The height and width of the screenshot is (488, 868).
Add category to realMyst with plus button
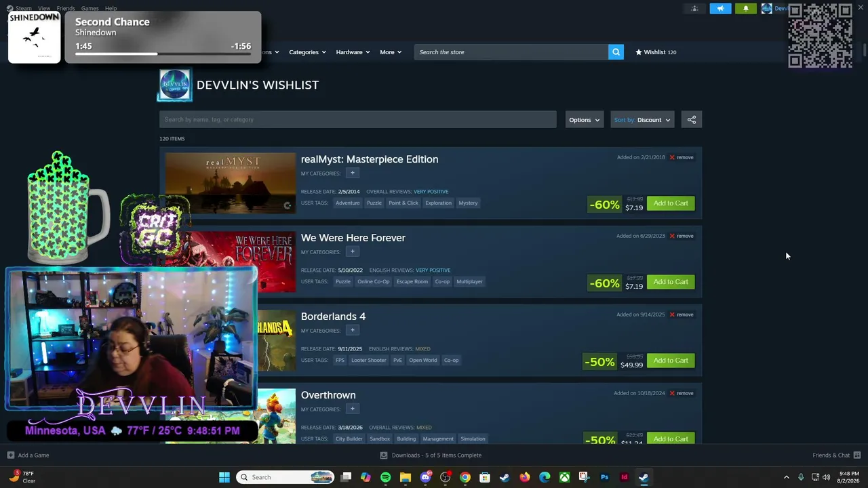click(x=352, y=173)
